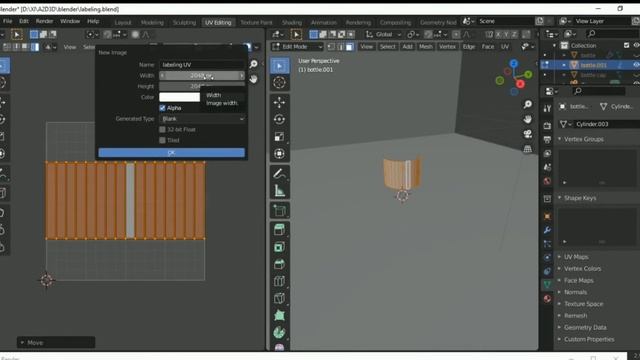
Task: Select the Poly Build tool
Action: (x=280, y=316)
